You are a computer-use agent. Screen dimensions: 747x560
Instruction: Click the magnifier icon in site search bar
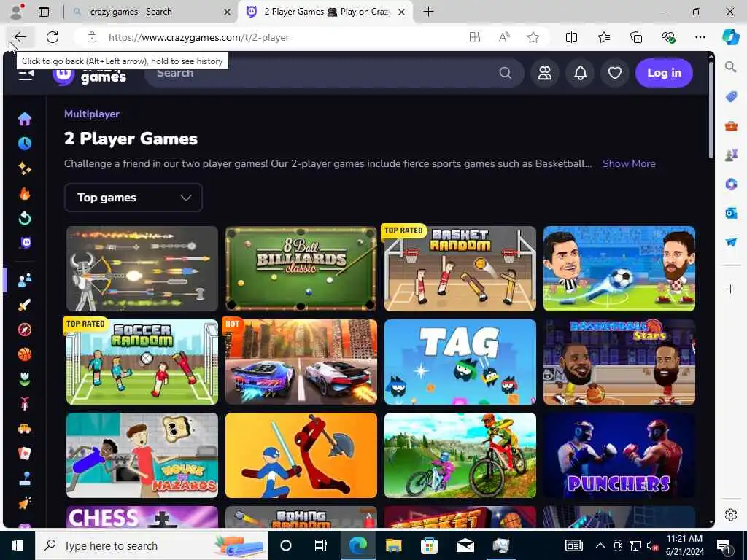506,73
